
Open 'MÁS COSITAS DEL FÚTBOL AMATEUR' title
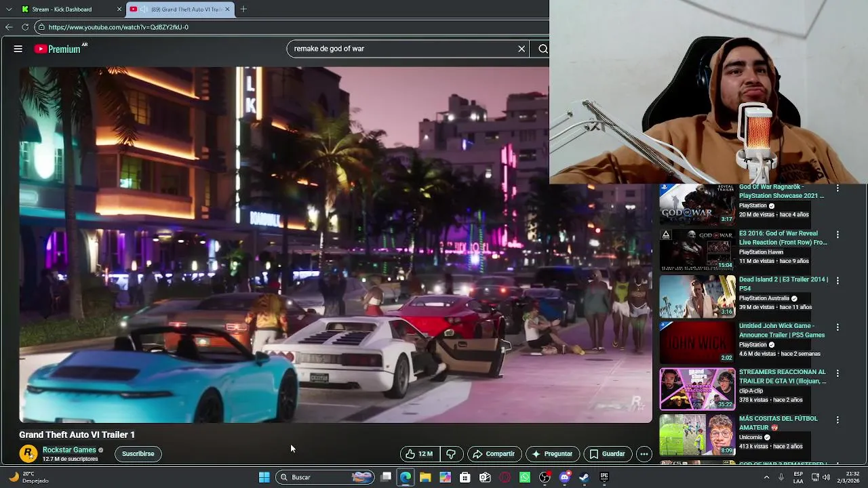coord(778,423)
